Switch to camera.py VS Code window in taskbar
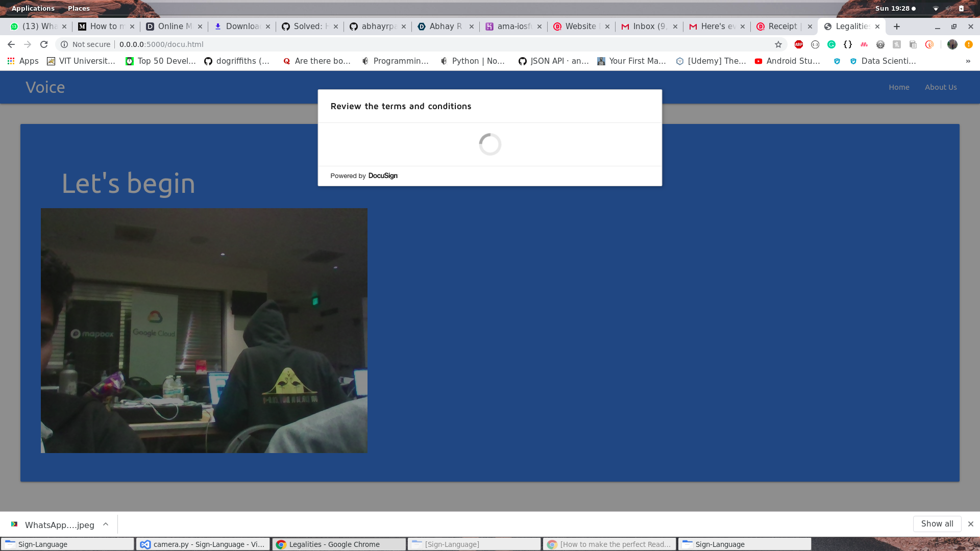 tap(203, 544)
